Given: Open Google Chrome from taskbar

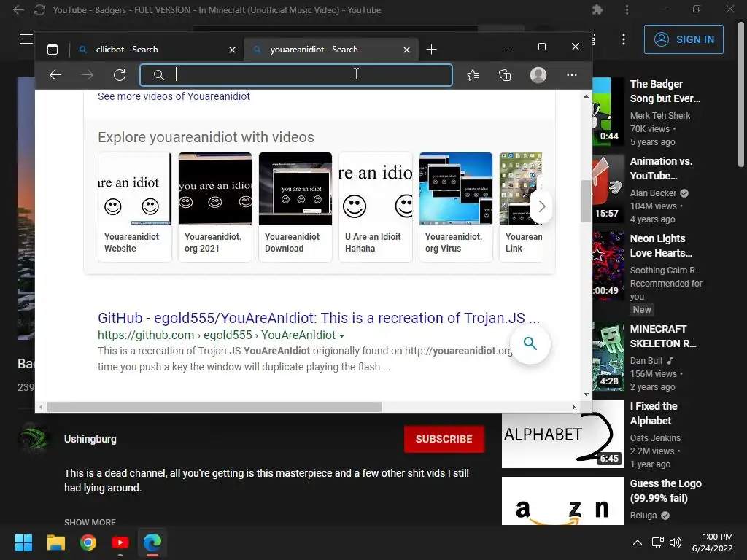Looking at the screenshot, I should pos(88,542).
